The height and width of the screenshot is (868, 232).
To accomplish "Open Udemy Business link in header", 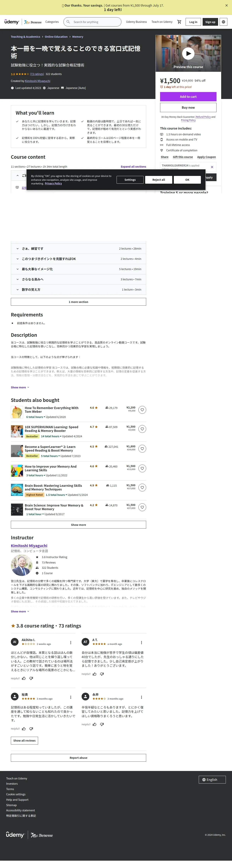I will (x=136, y=22).
